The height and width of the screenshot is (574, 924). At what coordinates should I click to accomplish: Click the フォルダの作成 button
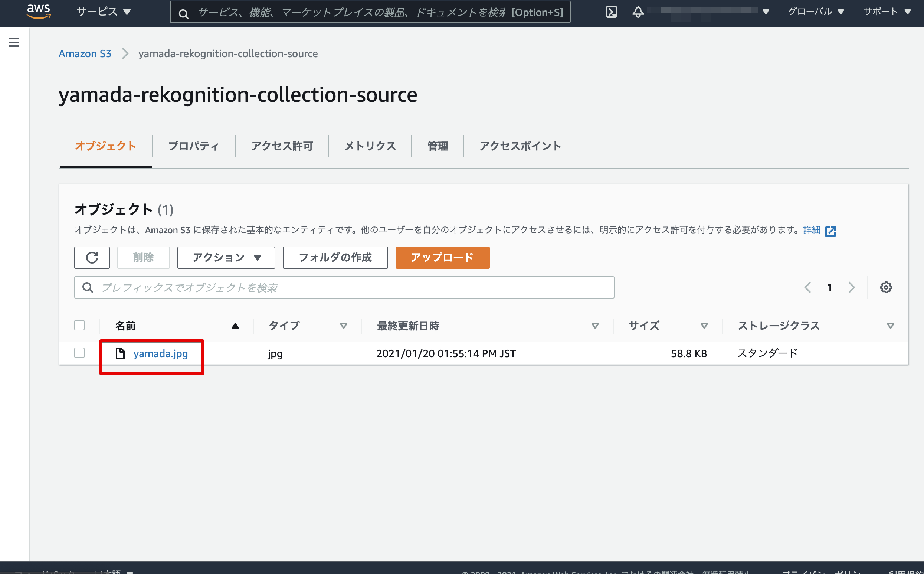pos(335,257)
